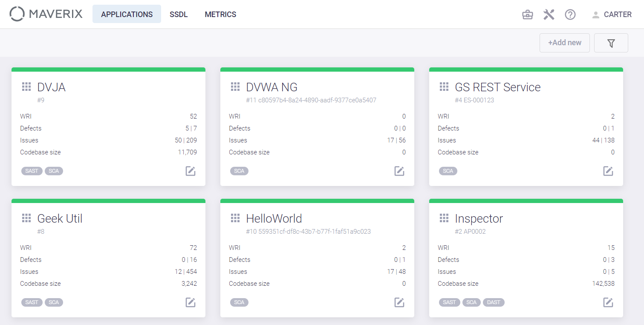Image resolution: width=644 pixels, height=325 pixels.
Task: Click the grid icon on Inspector card
Action: point(444,218)
